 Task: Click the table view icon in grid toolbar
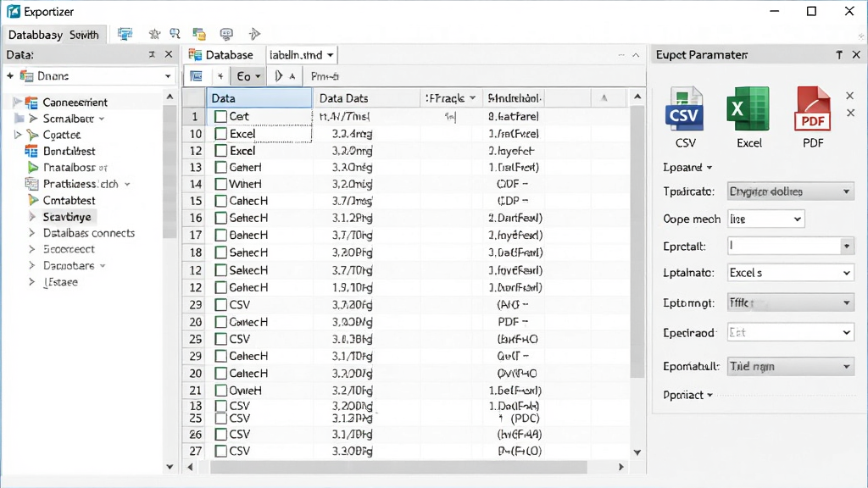pos(196,76)
